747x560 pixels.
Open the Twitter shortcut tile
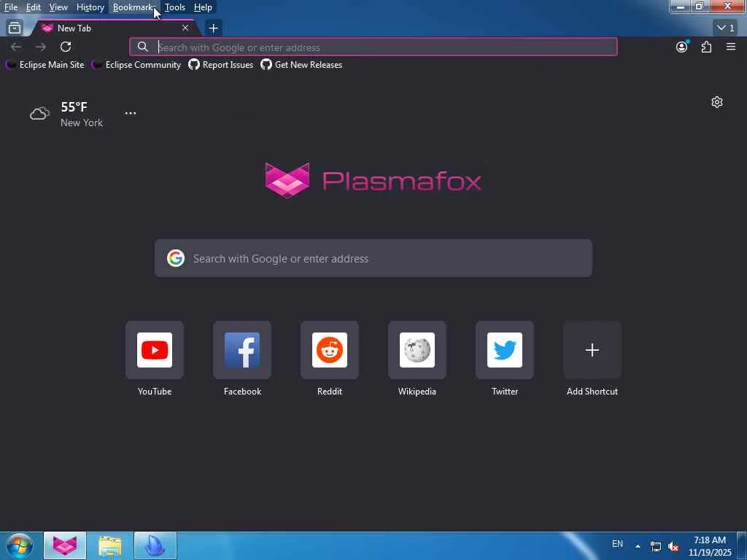pyautogui.click(x=505, y=350)
